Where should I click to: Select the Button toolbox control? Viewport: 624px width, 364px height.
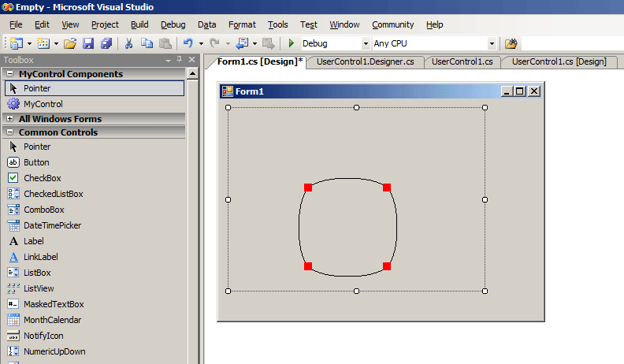[x=95, y=162]
